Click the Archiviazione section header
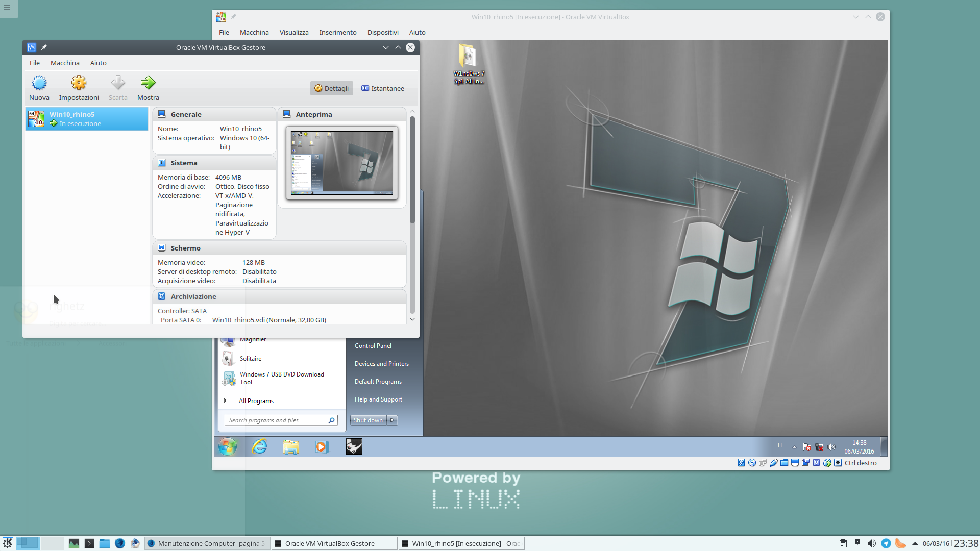This screenshot has height=551, width=980. pos(279,296)
